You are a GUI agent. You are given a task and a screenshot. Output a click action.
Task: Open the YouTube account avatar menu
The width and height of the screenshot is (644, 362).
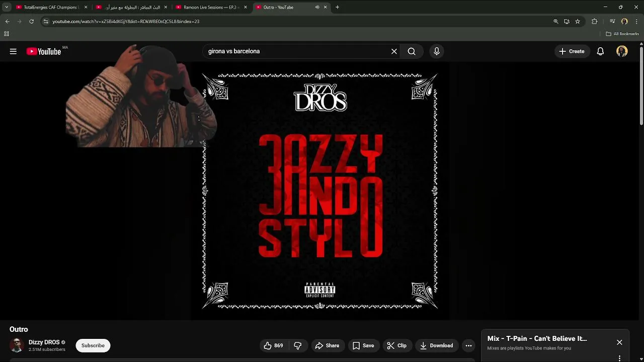[622, 51]
